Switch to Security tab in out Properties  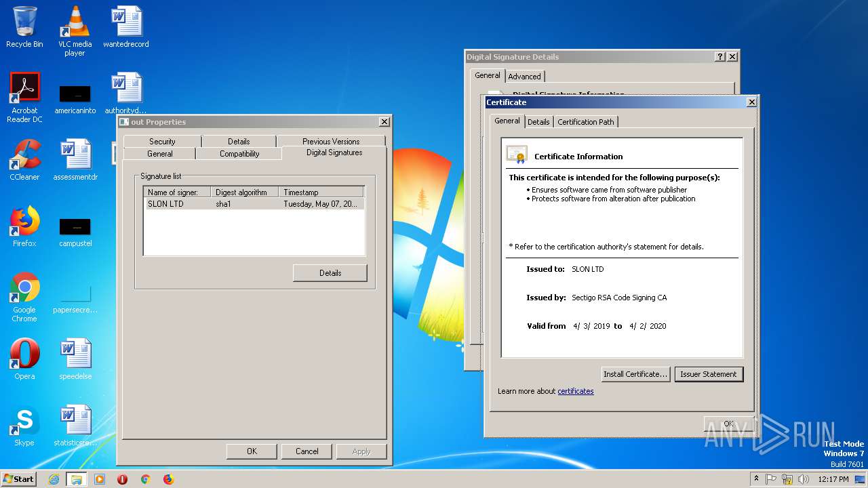click(x=162, y=141)
